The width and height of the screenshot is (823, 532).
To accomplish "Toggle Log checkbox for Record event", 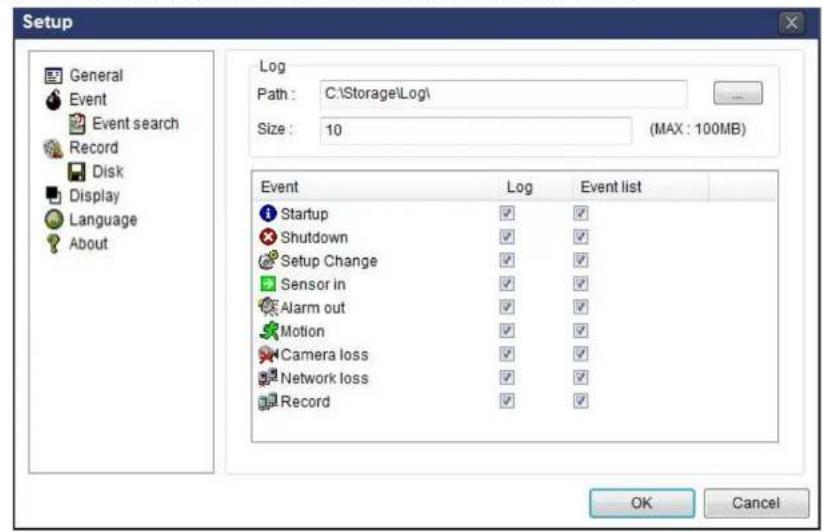I will pos(507,401).
